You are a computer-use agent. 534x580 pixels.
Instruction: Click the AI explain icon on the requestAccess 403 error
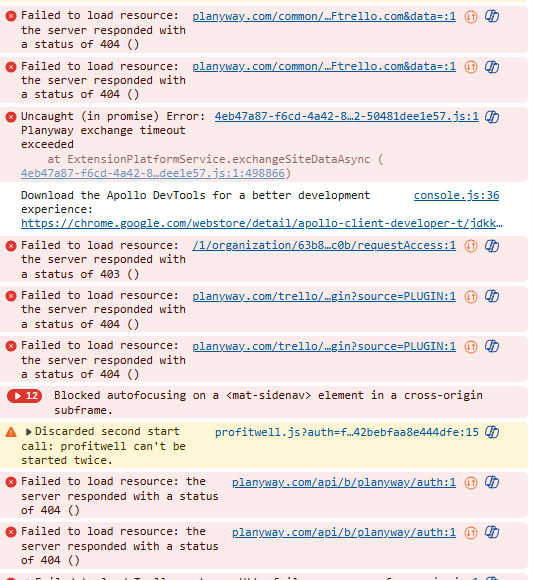(492, 246)
